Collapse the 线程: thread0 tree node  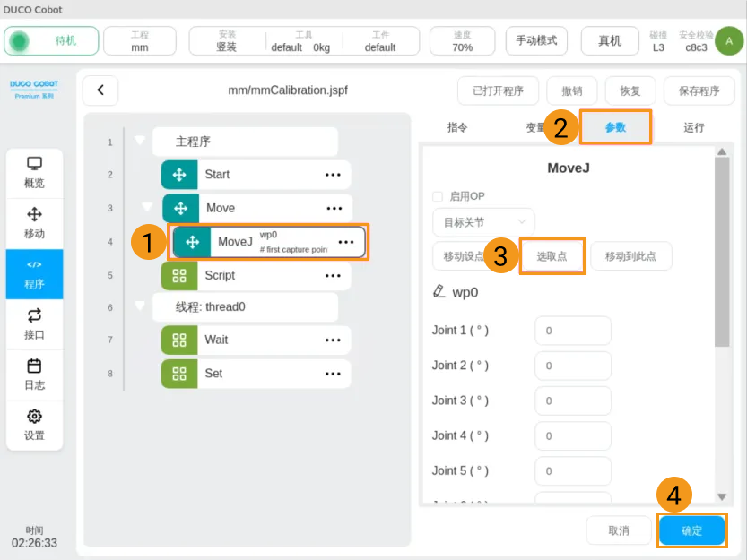[x=139, y=306]
